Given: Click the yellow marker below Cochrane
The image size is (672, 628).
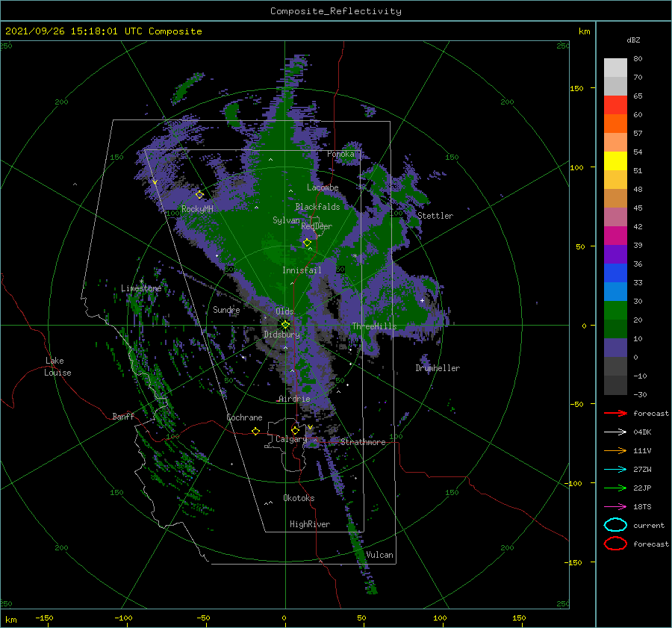Looking at the screenshot, I should coord(255,431).
